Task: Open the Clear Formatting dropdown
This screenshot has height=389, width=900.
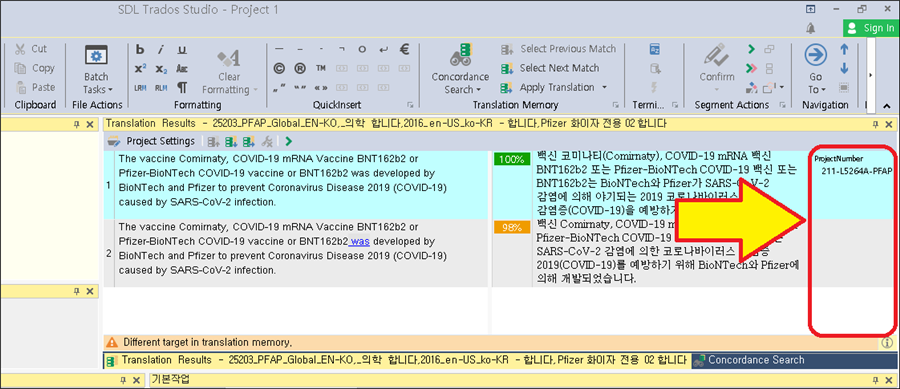Action: pyautogui.click(x=230, y=71)
